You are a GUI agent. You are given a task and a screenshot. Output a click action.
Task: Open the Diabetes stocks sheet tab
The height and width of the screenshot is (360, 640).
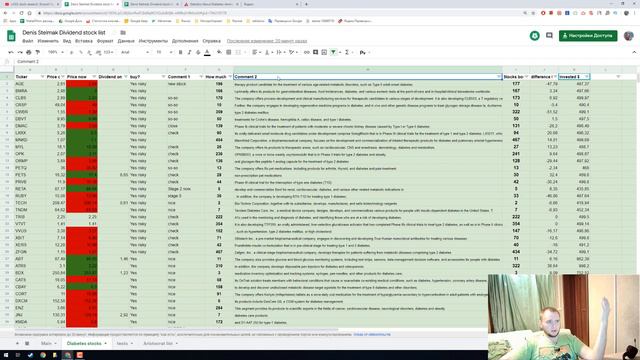87,343
